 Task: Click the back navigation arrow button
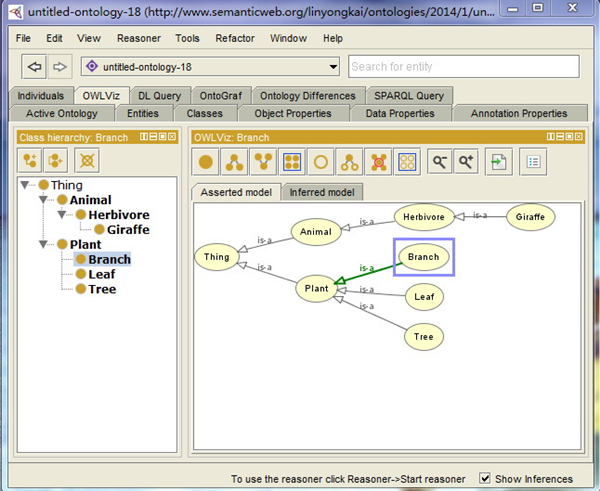pyautogui.click(x=35, y=67)
